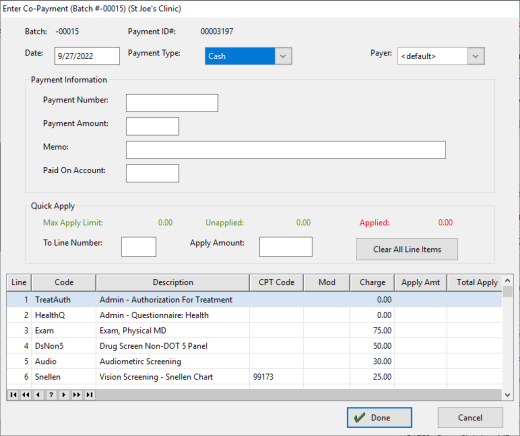This screenshot has height=436, width=520.
Task: Focus the Memo text field
Action: pos(286,150)
